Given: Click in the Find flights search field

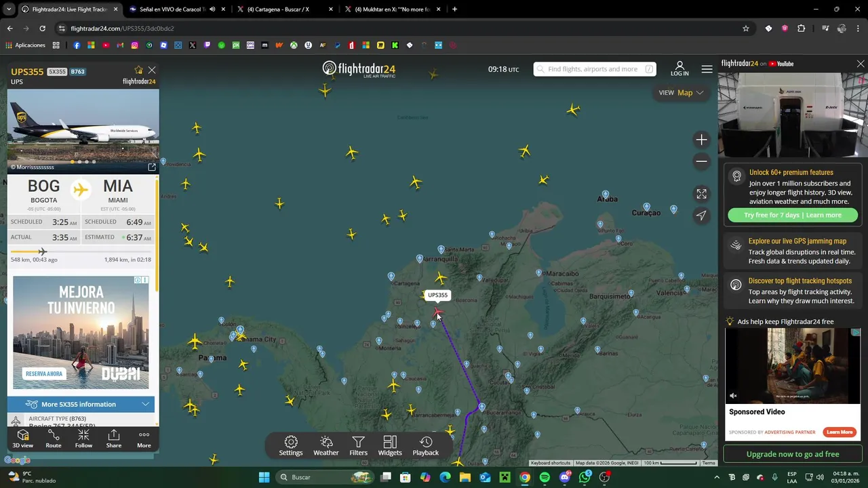Looking at the screenshot, I should [x=594, y=69].
